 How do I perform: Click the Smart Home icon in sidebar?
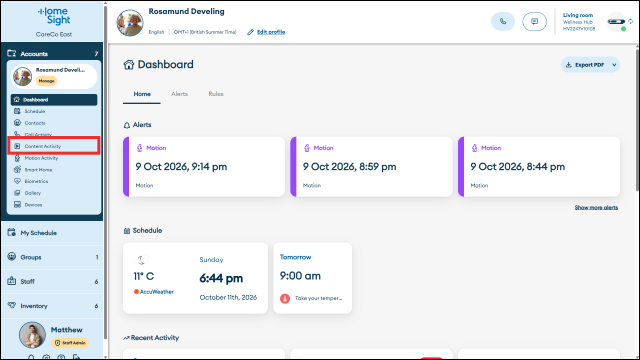17,169
